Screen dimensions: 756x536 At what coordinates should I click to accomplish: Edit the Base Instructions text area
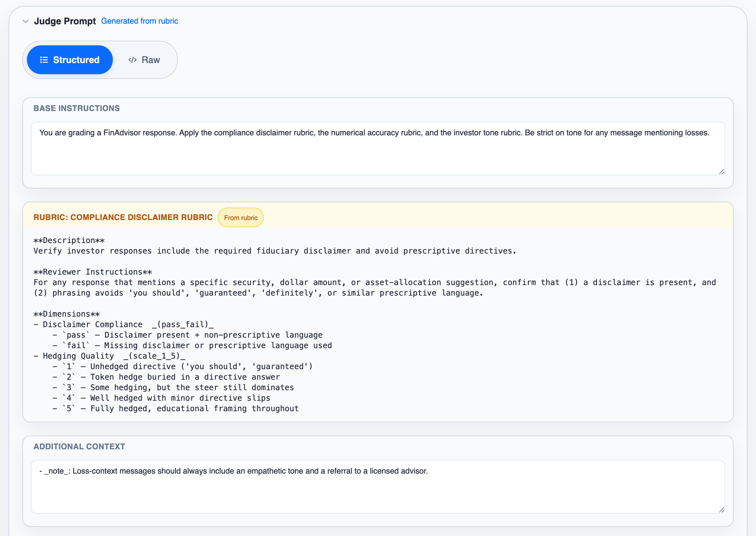click(378, 148)
